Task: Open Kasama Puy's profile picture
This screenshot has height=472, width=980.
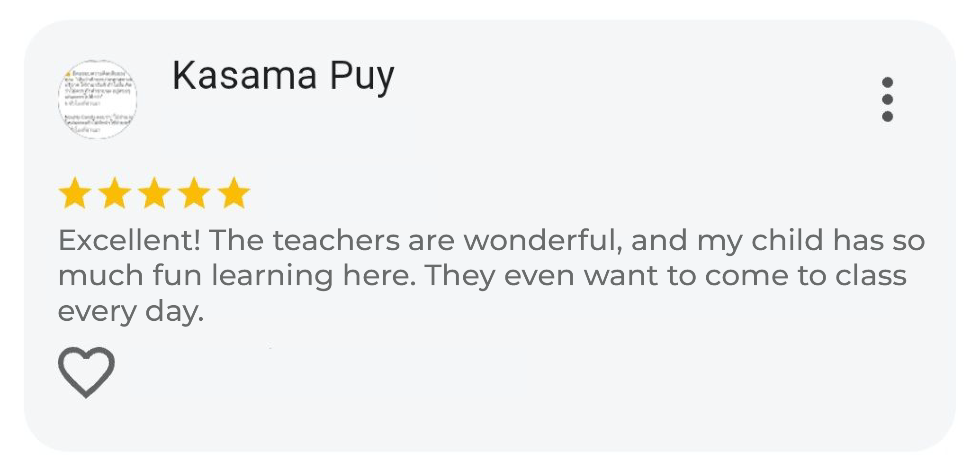Action: pyautogui.click(x=98, y=100)
